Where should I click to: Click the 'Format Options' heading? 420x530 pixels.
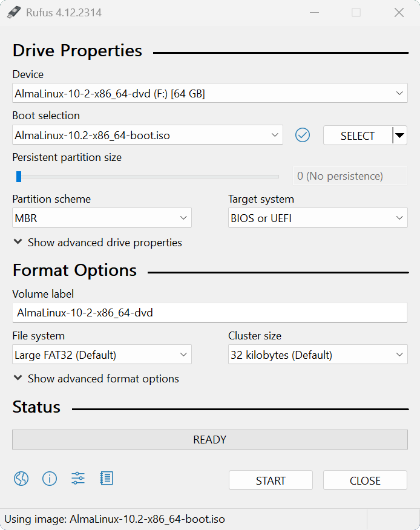(74, 270)
